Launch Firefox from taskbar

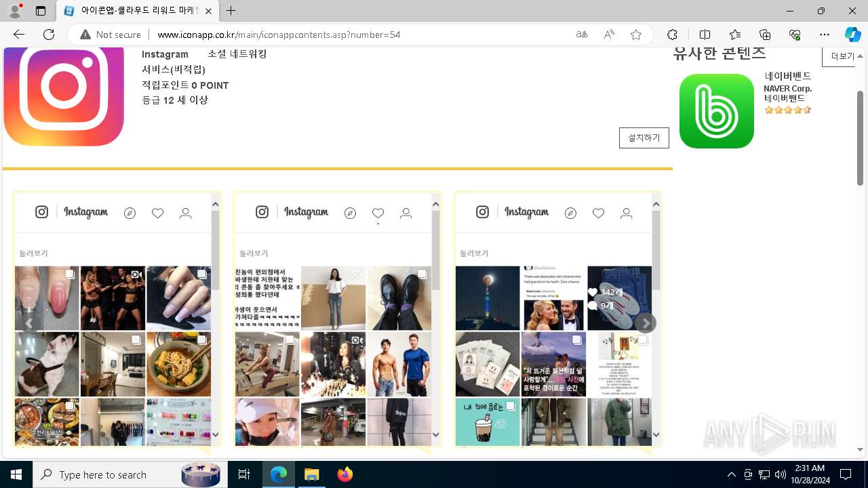(345, 474)
